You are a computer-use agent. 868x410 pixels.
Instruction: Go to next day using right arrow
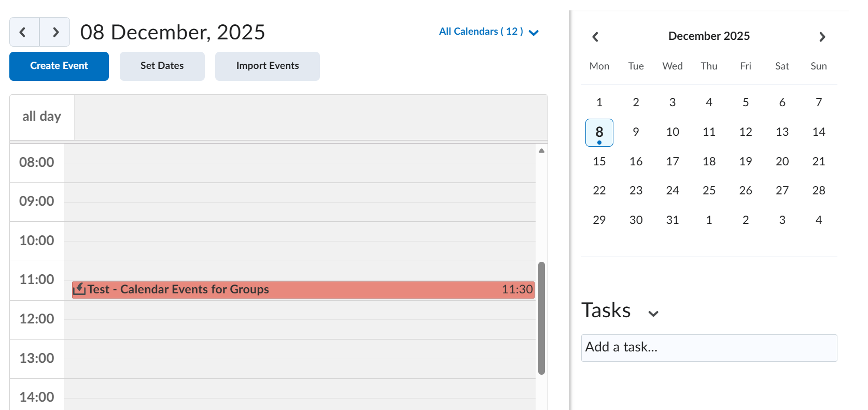pos(55,32)
